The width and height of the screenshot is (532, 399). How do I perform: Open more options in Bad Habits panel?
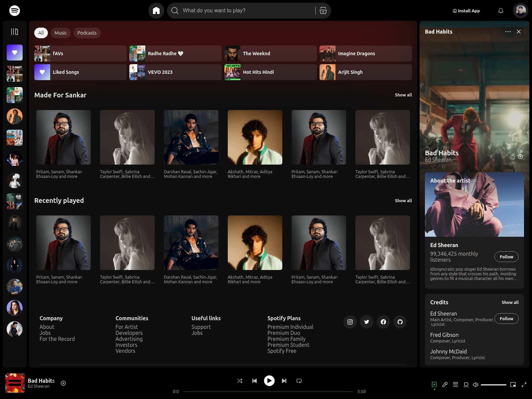pyautogui.click(x=508, y=32)
